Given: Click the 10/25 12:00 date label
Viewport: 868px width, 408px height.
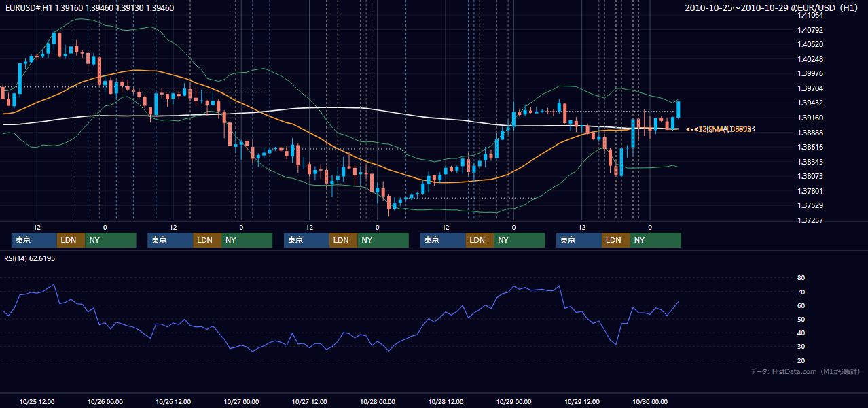Looking at the screenshot, I should click(x=37, y=401).
